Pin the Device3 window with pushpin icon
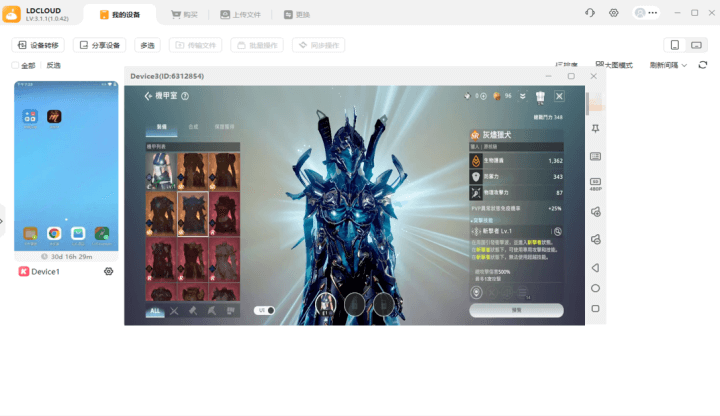 [x=595, y=129]
